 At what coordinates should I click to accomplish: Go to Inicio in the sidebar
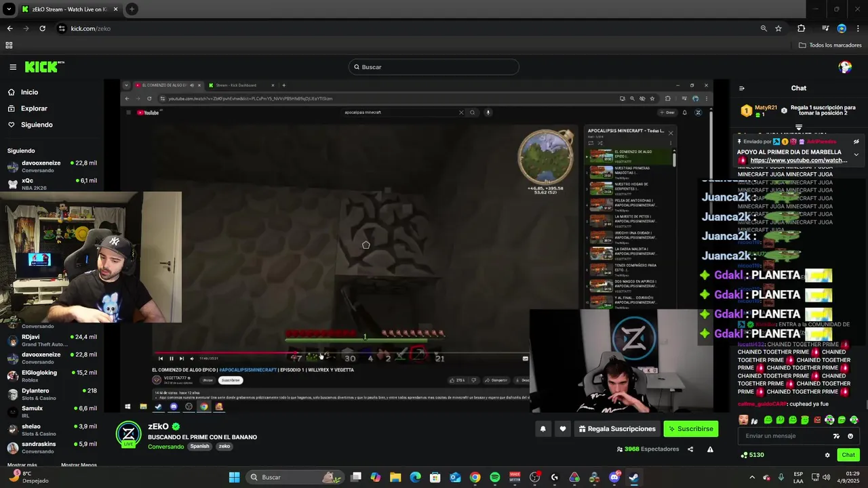[x=29, y=92]
